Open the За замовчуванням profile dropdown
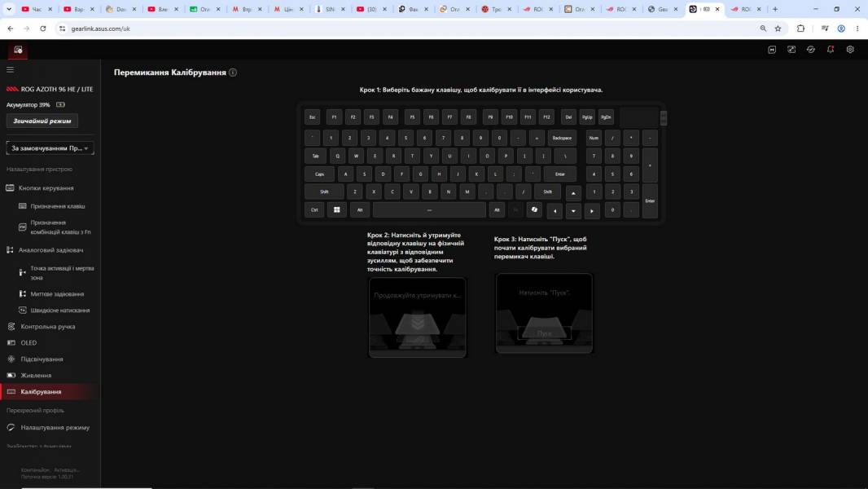 [x=50, y=148]
